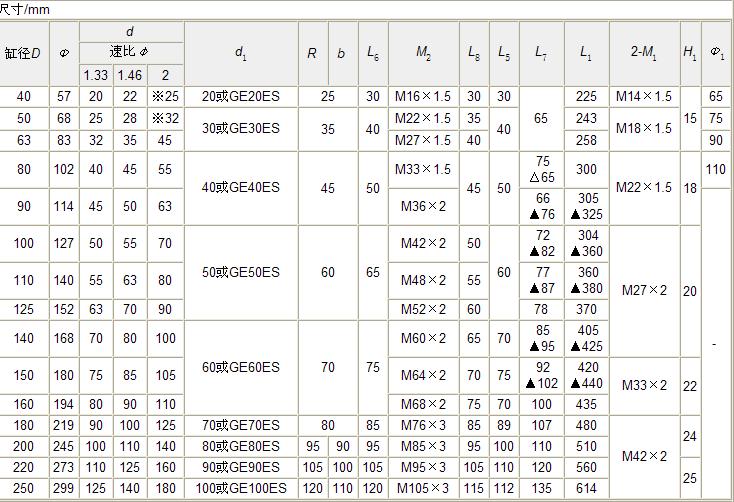
Task: Select the L1 value '258'
Action: tap(587, 140)
